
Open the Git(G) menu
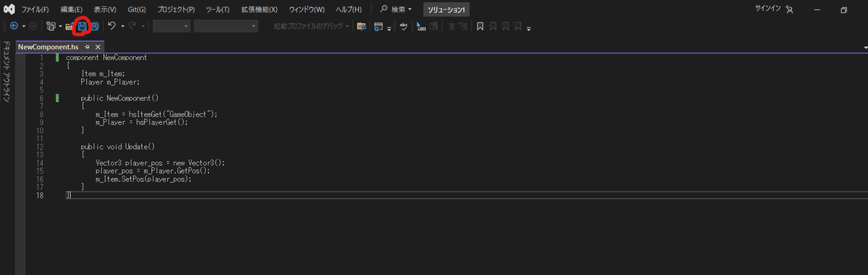pos(137,10)
